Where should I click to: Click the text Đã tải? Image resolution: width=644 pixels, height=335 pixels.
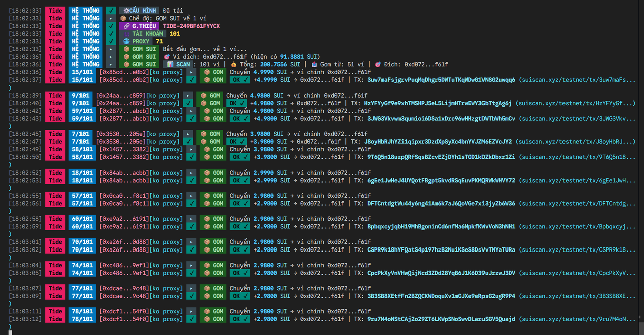173,10
